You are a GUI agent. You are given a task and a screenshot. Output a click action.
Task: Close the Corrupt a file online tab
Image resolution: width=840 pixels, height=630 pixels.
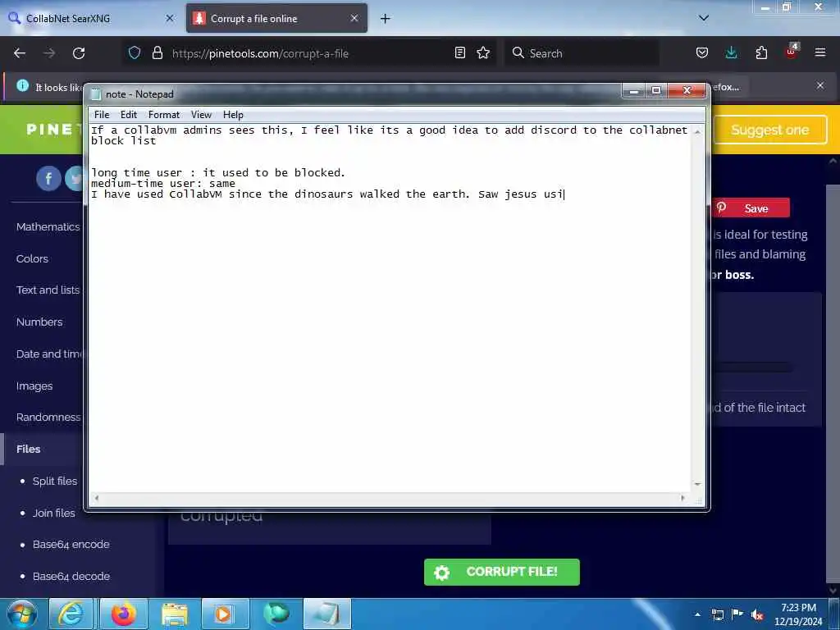coord(354,18)
